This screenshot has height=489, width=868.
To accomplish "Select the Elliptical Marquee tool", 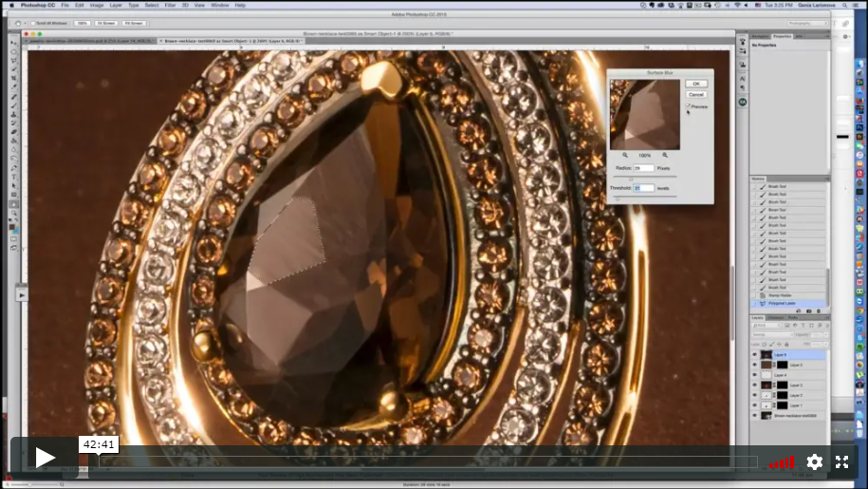I will (14, 52).
